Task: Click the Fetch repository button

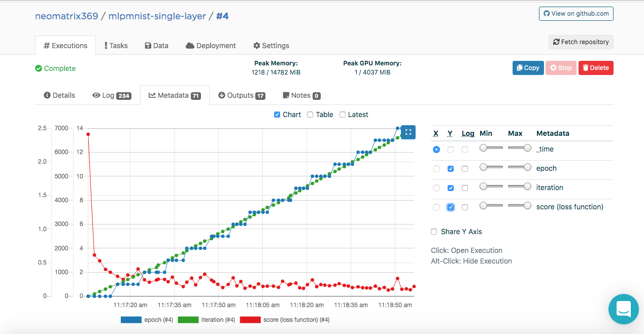Action: (581, 42)
